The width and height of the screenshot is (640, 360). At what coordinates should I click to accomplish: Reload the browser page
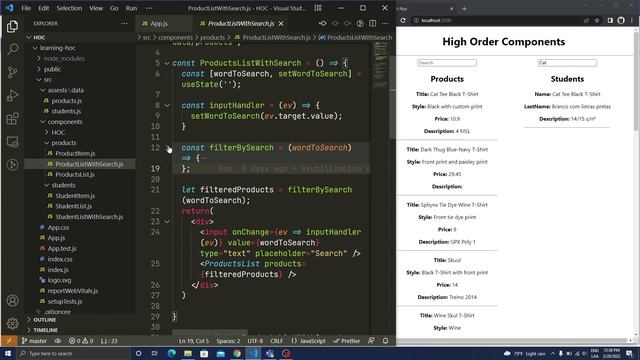(403, 20)
